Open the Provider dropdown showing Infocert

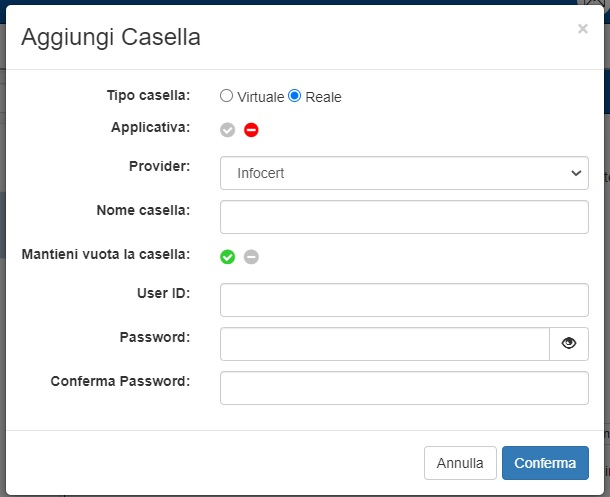click(x=404, y=173)
